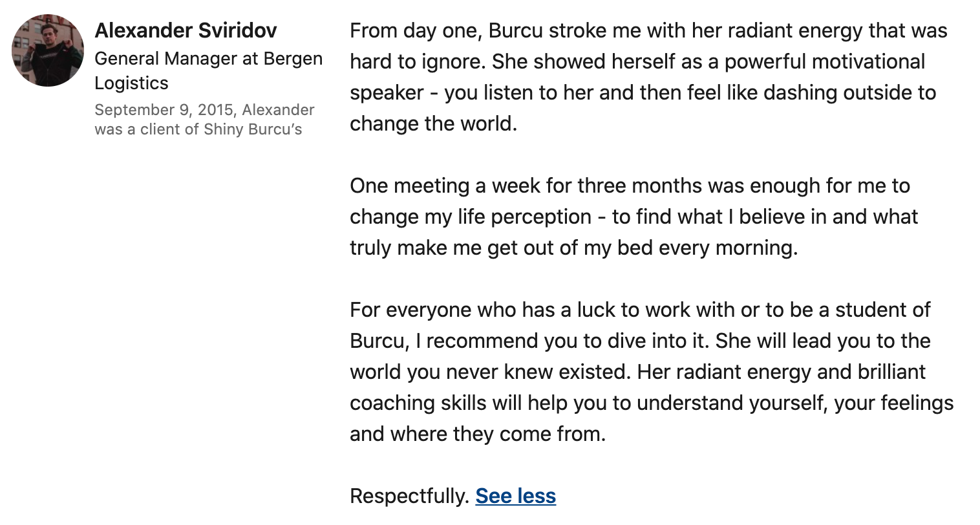Click the General Manager at Bergen headline
Screen dimensions: 980x525
(208, 59)
